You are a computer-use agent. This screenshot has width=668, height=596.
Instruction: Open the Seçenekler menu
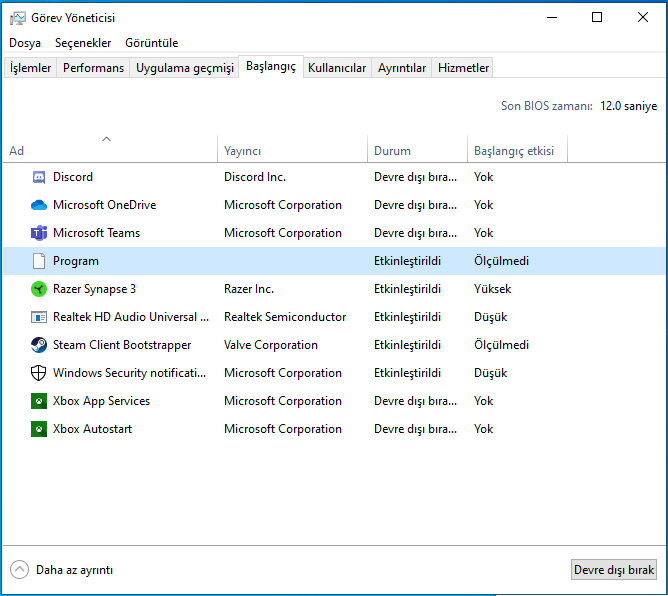[83, 43]
